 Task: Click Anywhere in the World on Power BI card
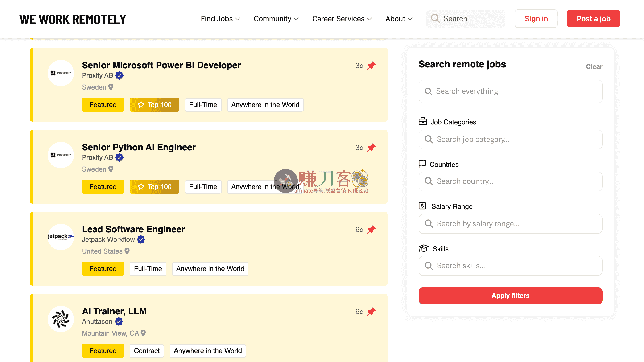(265, 105)
